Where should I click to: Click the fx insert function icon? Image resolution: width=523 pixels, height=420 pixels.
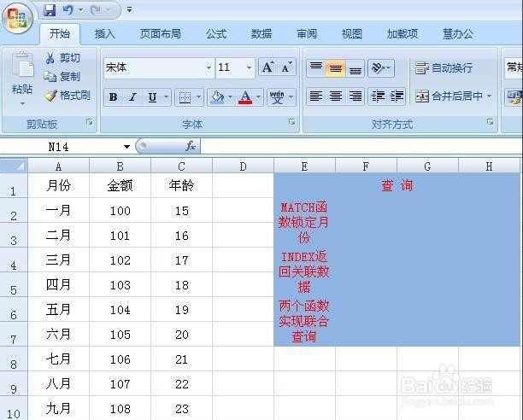click(191, 146)
